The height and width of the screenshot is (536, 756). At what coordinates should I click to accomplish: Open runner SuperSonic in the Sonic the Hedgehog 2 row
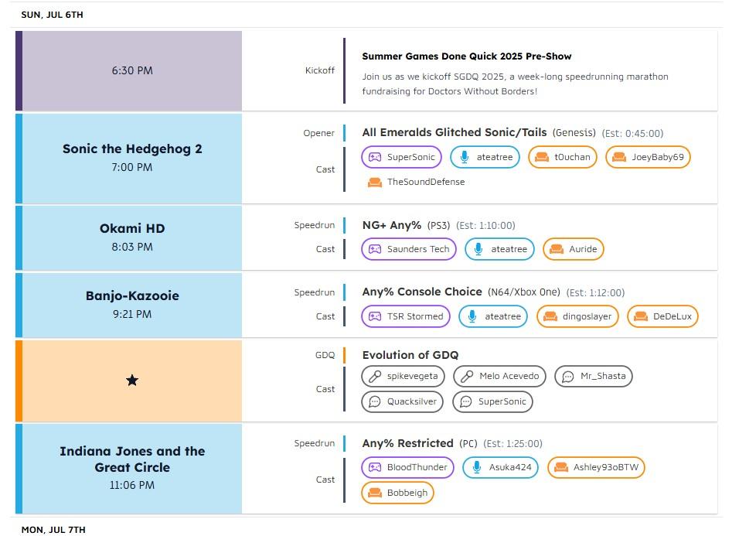(402, 157)
